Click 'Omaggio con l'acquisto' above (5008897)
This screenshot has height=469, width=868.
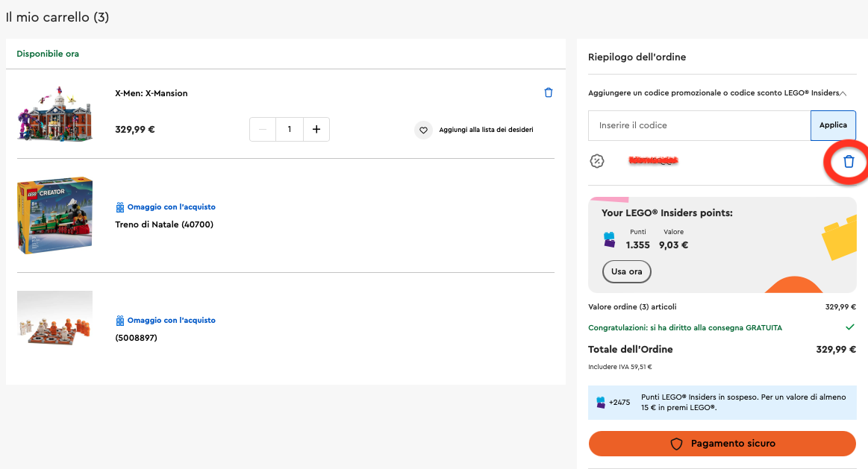(172, 320)
